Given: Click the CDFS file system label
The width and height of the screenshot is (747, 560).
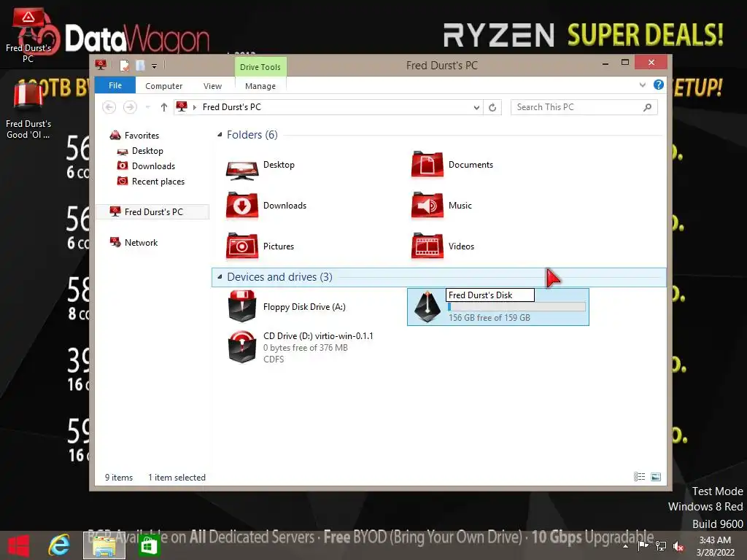Looking at the screenshot, I should [274, 359].
